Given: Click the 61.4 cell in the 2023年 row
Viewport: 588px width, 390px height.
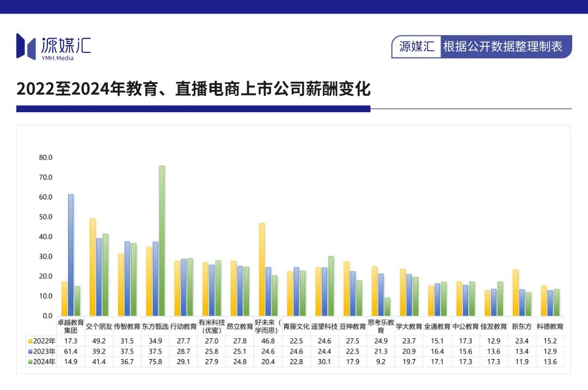Looking at the screenshot, I should click(x=71, y=351).
